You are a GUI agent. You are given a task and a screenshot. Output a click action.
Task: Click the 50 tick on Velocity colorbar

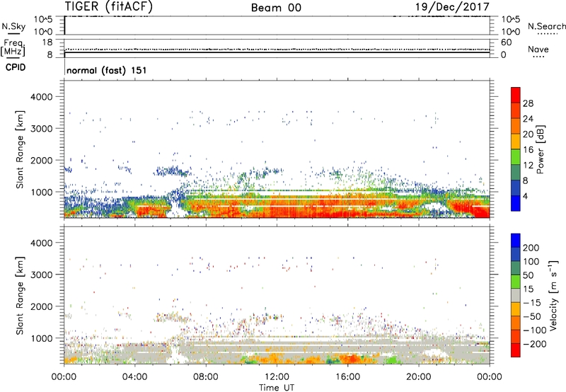[528, 275]
